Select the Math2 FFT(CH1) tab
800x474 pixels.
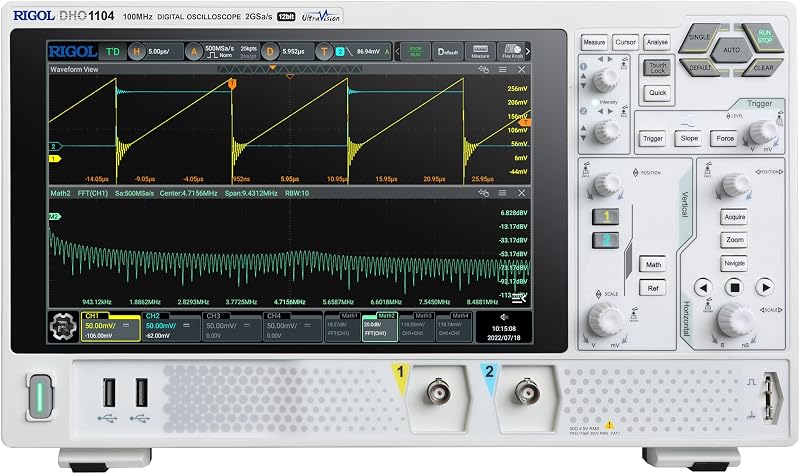tap(380, 327)
